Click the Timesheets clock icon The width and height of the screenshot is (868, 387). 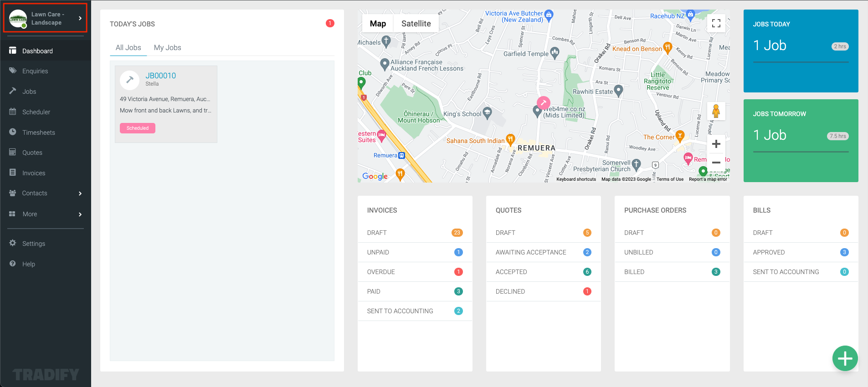pyautogui.click(x=13, y=132)
